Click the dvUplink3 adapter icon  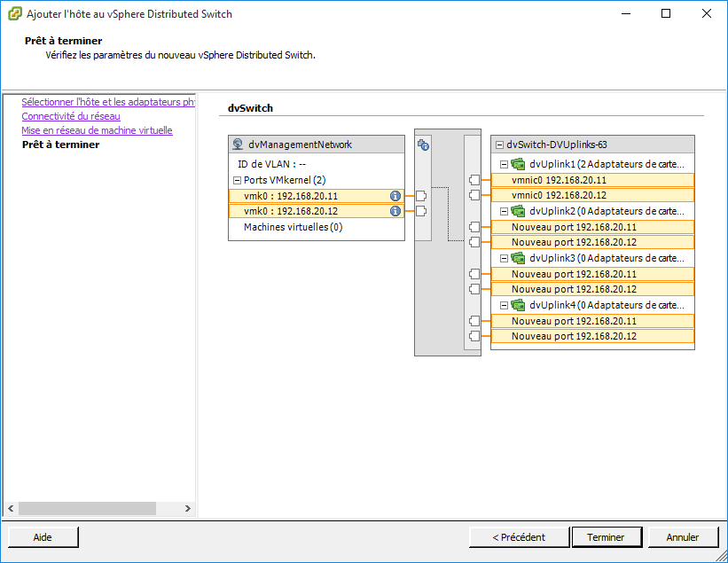pyautogui.click(x=519, y=258)
